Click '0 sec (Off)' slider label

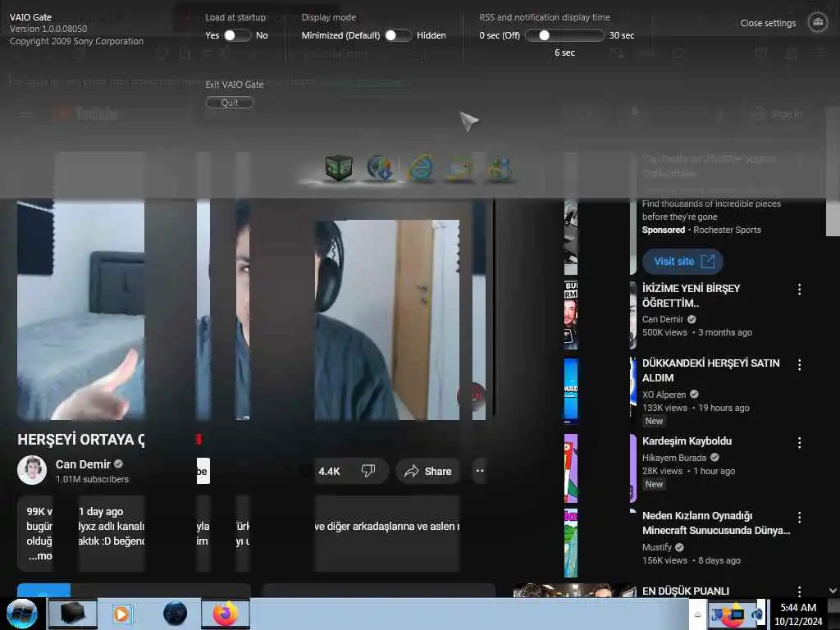click(x=500, y=35)
